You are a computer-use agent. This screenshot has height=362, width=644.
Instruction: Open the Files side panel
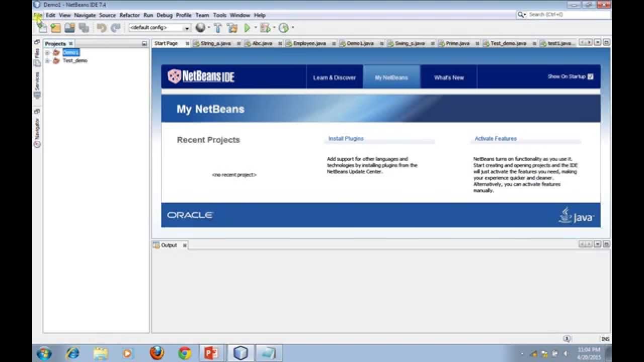pos(37,57)
